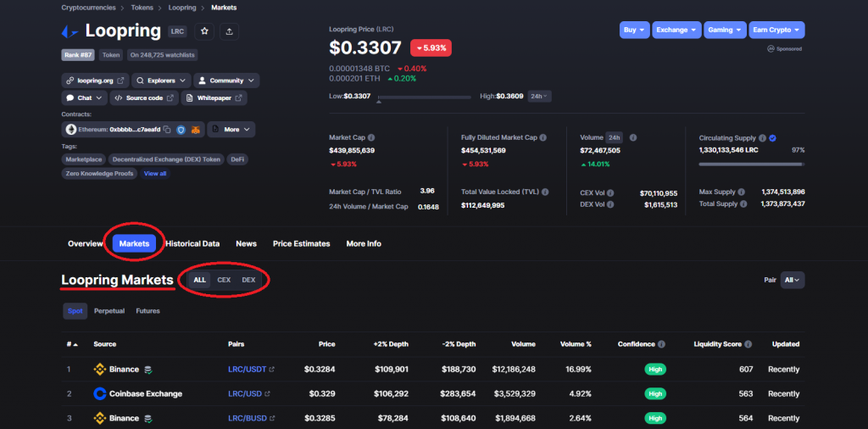Open the Whitepaper link

point(214,98)
